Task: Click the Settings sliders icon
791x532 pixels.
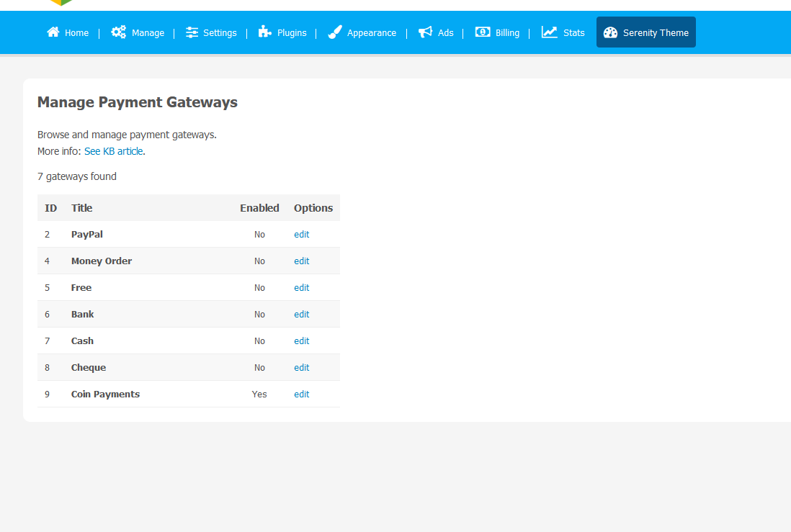Action: click(x=192, y=32)
